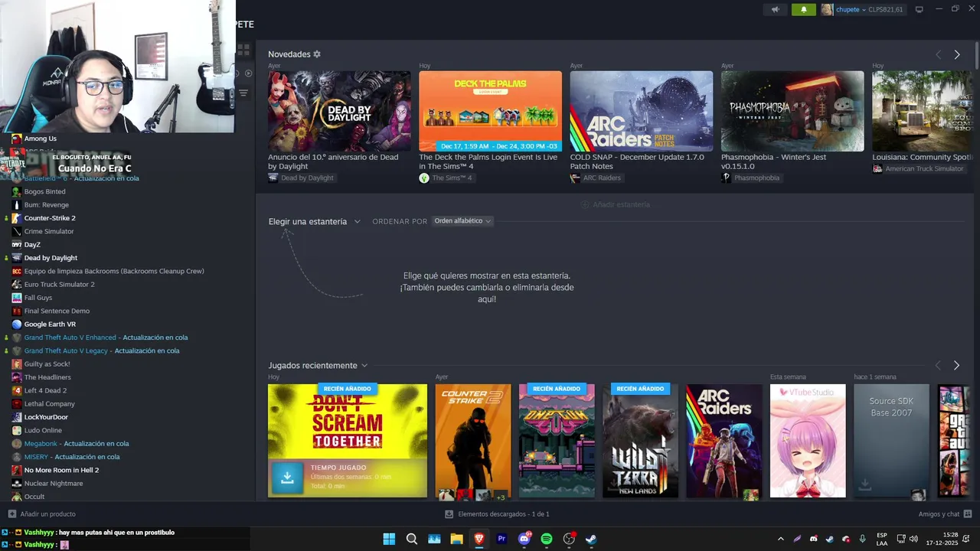
Task: Open File Explorer from taskbar
Action: pyautogui.click(x=456, y=539)
